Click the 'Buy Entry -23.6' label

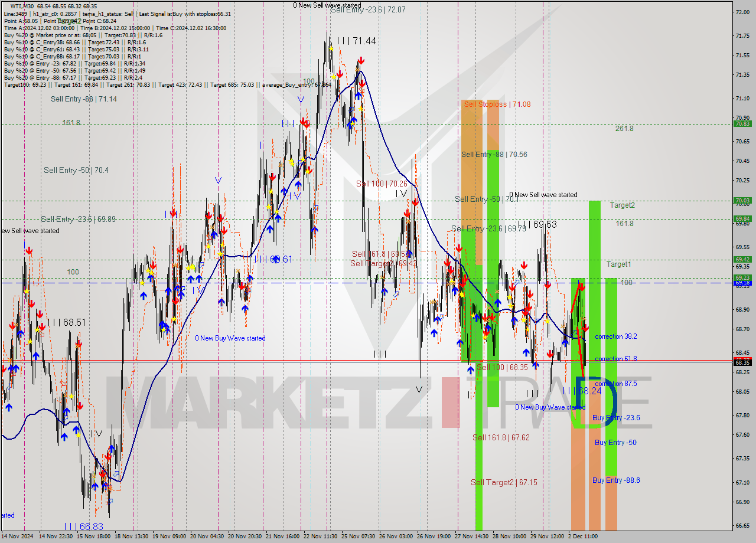[x=616, y=418]
